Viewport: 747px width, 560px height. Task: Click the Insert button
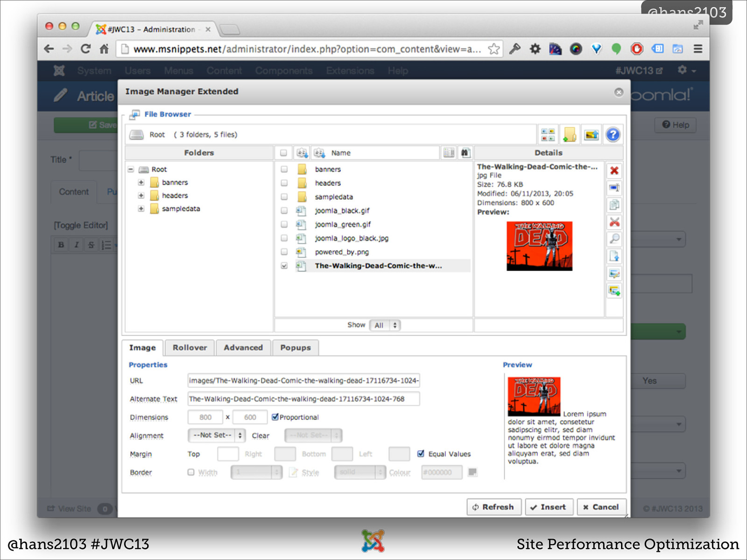click(549, 507)
